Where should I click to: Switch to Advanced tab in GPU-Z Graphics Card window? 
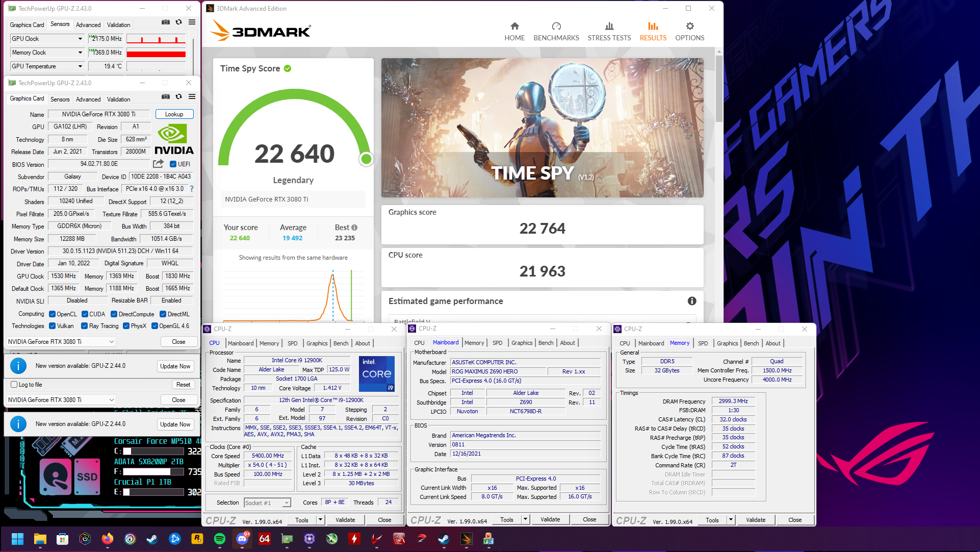[88, 99]
